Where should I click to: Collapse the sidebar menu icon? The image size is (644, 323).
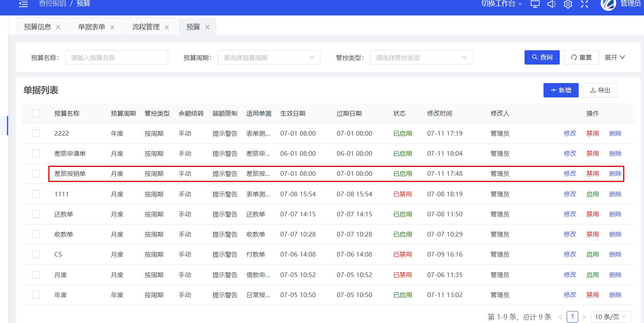click(24, 4)
